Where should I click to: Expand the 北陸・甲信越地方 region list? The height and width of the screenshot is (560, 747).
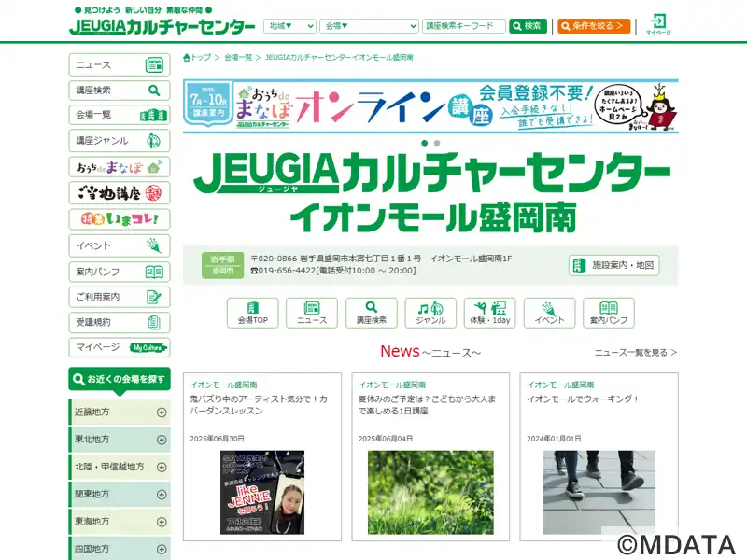click(120, 468)
